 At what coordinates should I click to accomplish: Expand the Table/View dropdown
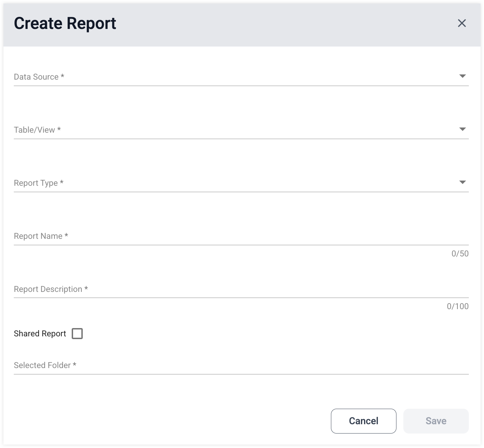point(241,130)
